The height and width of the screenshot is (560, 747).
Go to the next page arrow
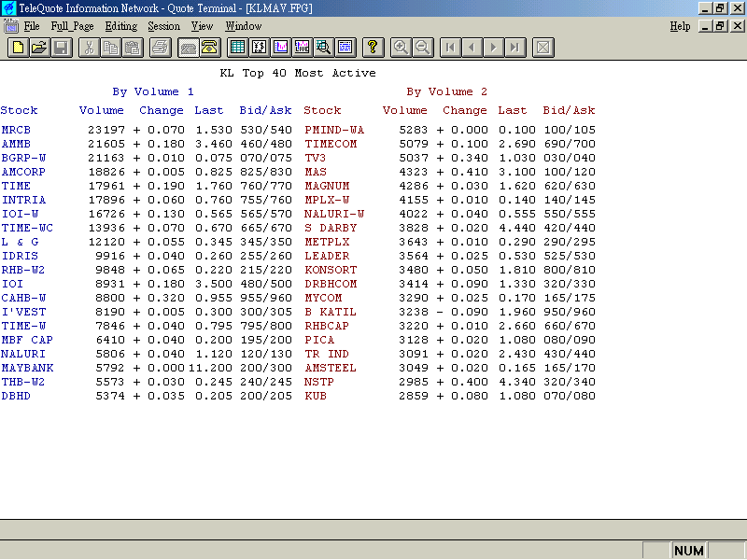pos(493,48)
